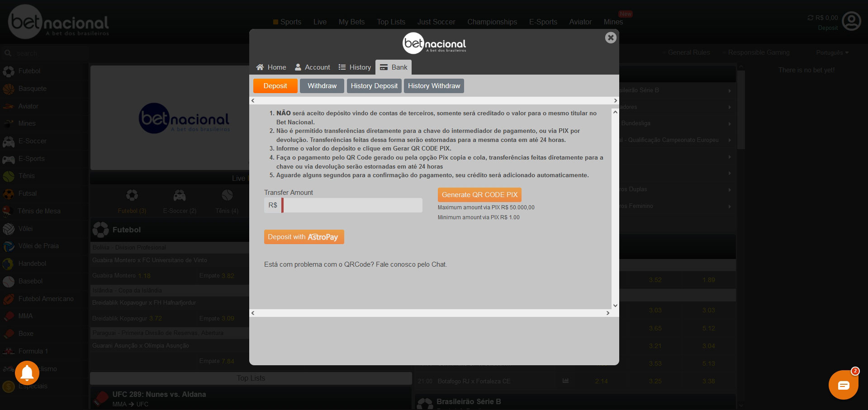Open the Português language dropdown
The image size is (868, 410).
[832, 53]
